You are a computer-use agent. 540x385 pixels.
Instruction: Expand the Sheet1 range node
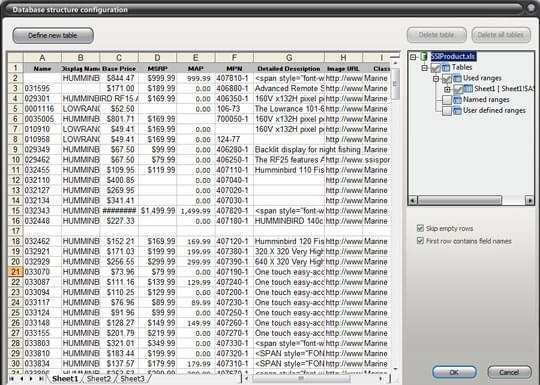coord(447,90)
